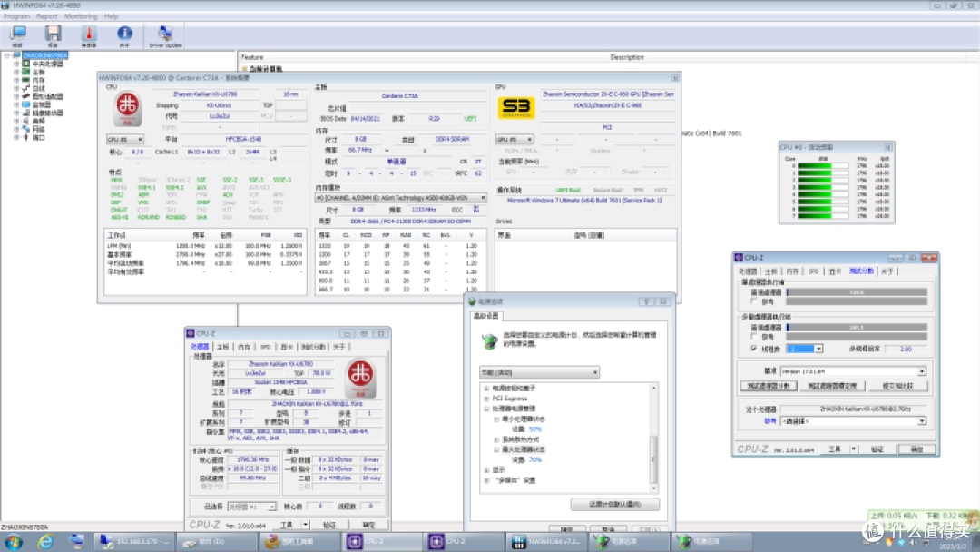Select the 网络 network tree icon
980x552 pixels.
tap(26, 129)
